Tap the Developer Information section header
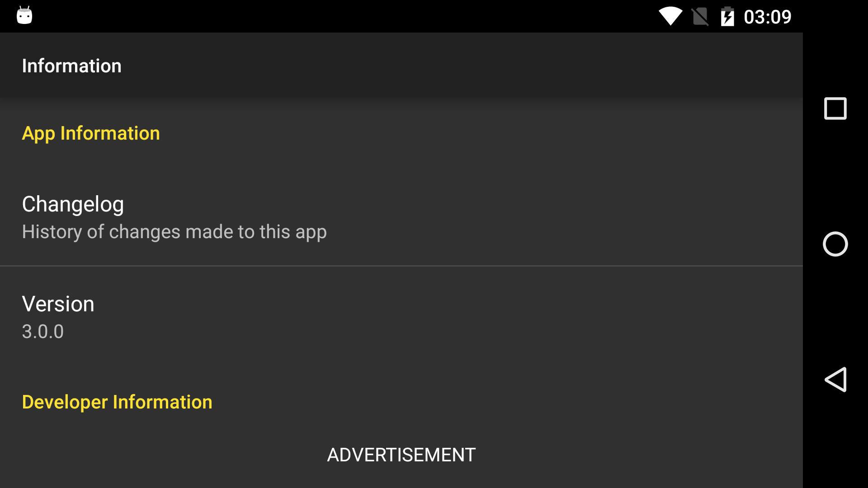Image resolution: width=868 pixels, height=488 pixels. [117, 402]
